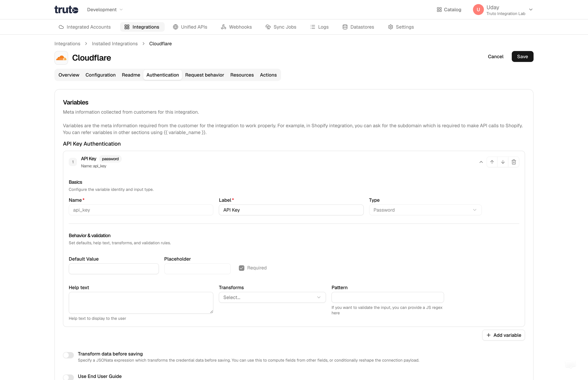The image size is (588, 380).
Task: Cancel the integration edits
Action: [495, 56]
